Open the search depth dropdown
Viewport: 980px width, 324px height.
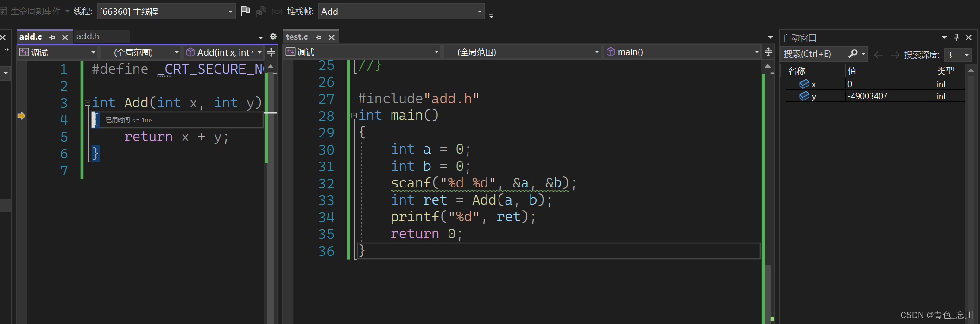coord(967,55)
